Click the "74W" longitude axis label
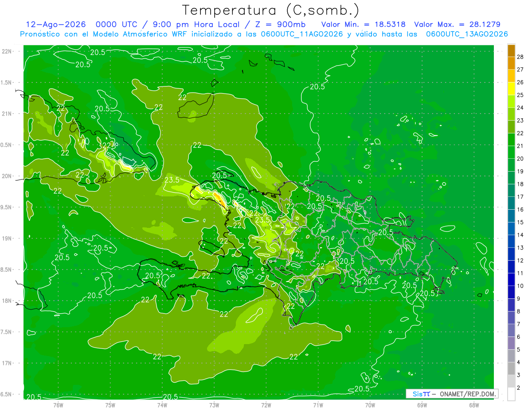 click(x=162, y=405)
